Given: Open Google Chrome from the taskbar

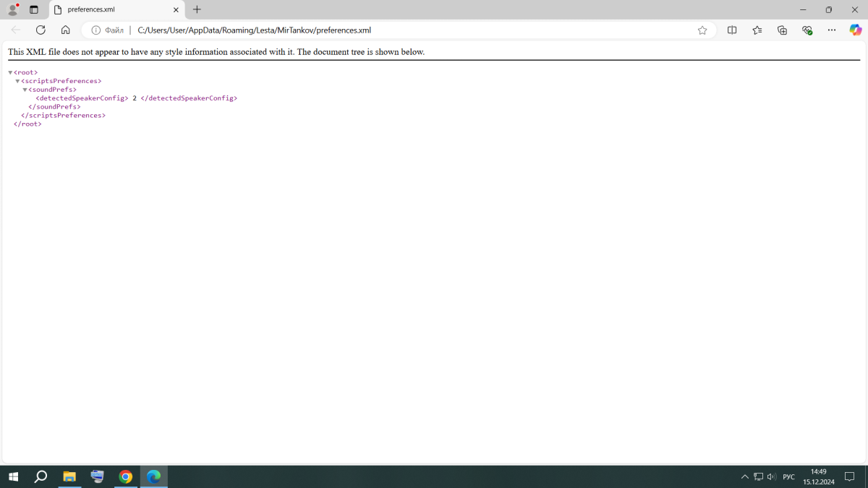Looking at the screenshot, I should click(126, 476).
